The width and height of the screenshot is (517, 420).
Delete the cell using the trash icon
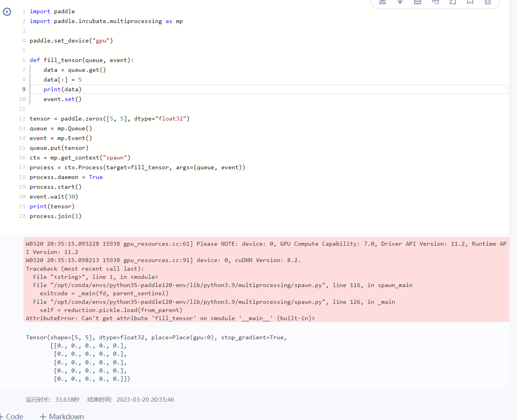click(487, 3)
